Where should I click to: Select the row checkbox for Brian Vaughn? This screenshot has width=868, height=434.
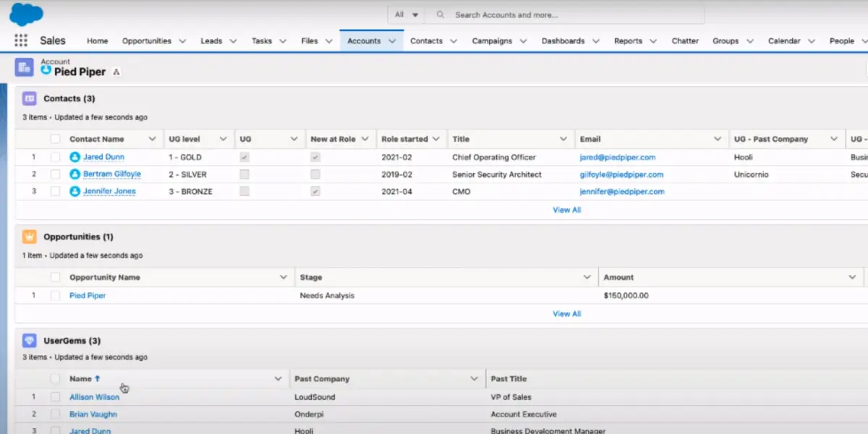point(56,414)
